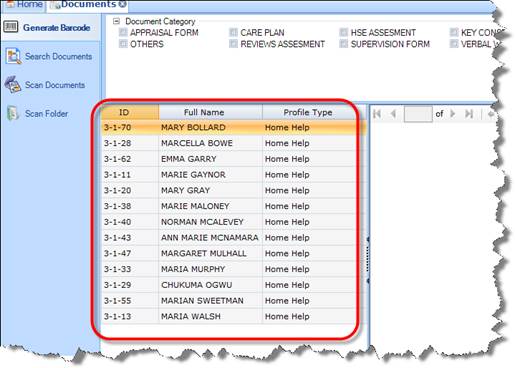This screenshot has width=515, height=368.
Task: Sort by the ID column header
Action: [130, 112]
